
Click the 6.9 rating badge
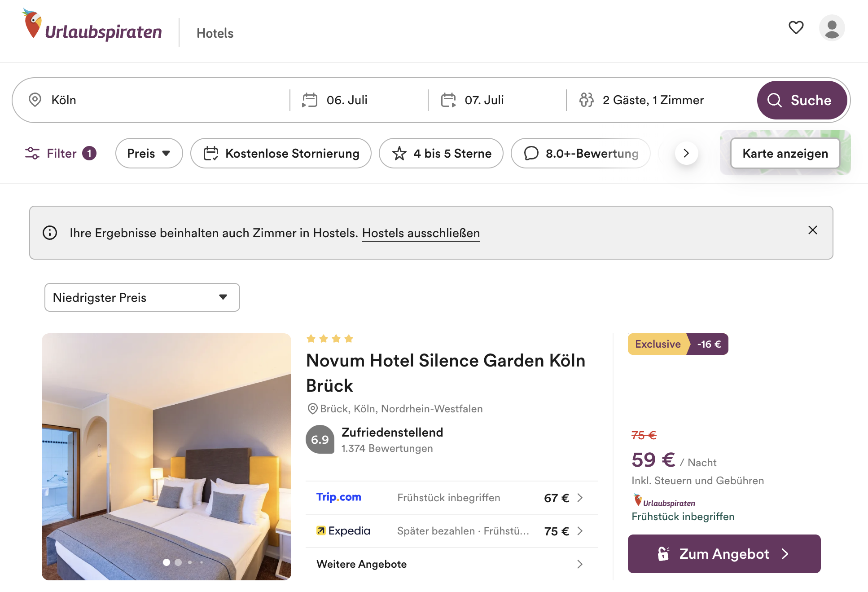tap(320, 439)
